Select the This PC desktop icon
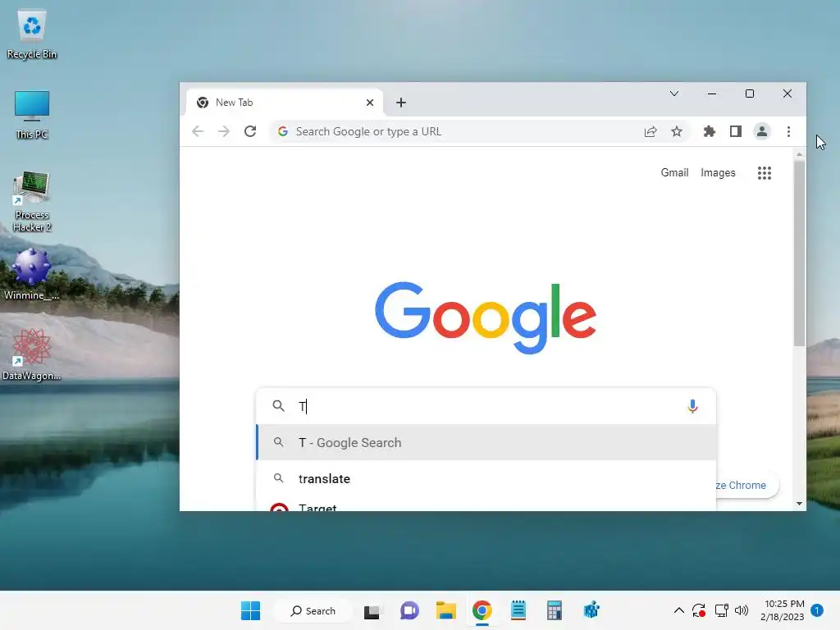Screen dimensions: 840x630 point(32,115)
